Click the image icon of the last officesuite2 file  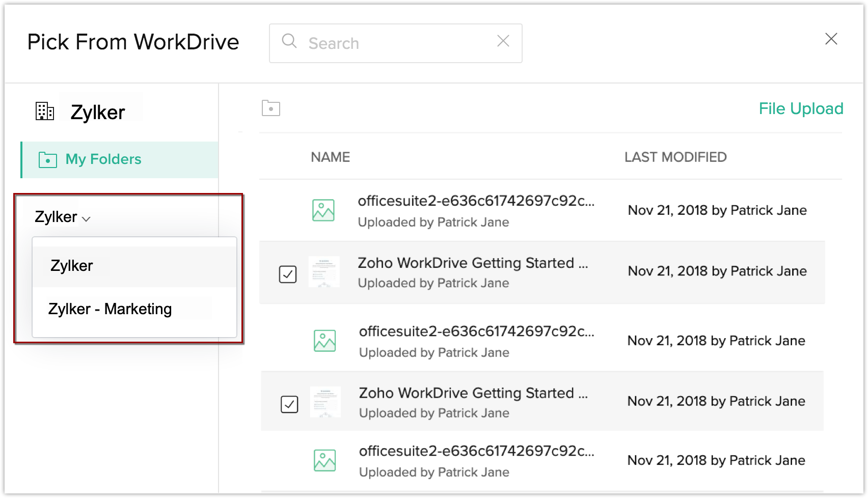pyautogui.click(x=325, y=460)
